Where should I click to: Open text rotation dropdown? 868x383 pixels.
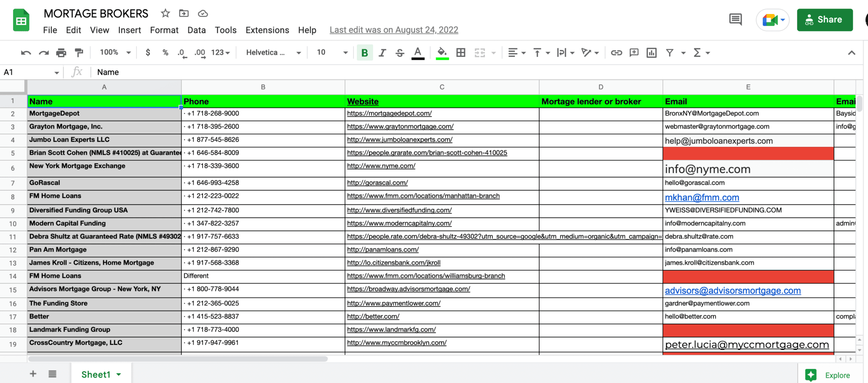point(590,53)
